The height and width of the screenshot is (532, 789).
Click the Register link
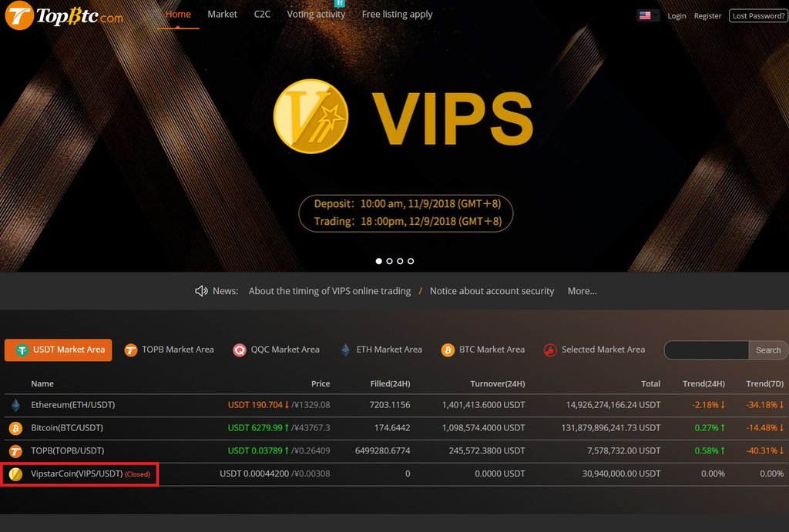[707, 16]
